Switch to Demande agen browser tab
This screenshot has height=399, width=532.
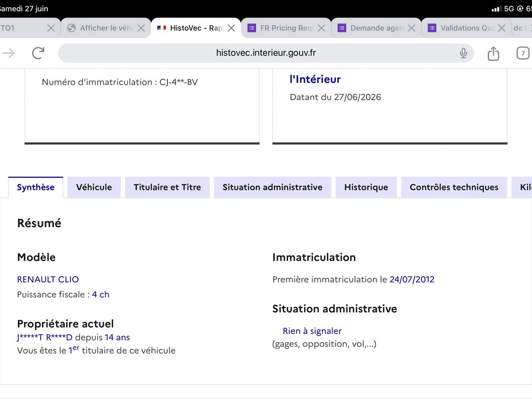click(x=376, y=28)
